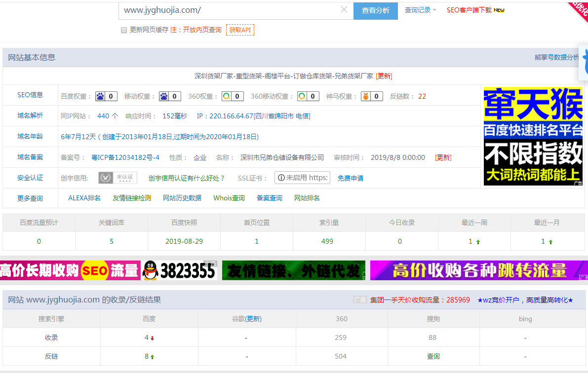Click the 创宇信用 未认证 badge
This screenshot has height=373, width=588.
[118, 178]
